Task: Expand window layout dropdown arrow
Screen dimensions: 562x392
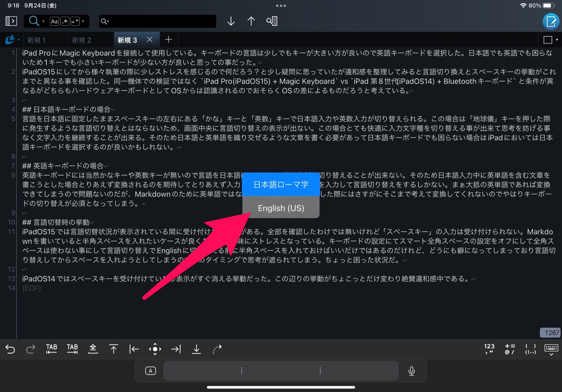Action: coord(557,40)
